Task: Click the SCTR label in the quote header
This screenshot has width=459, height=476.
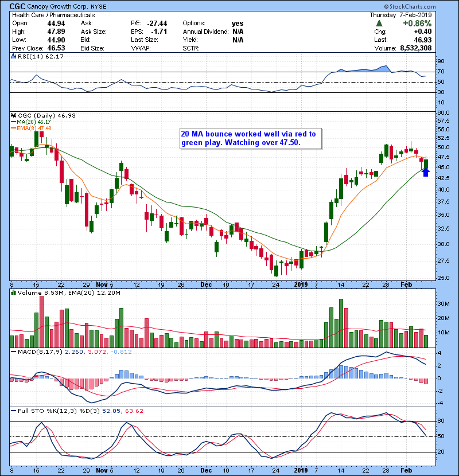Action: point(191,48)
